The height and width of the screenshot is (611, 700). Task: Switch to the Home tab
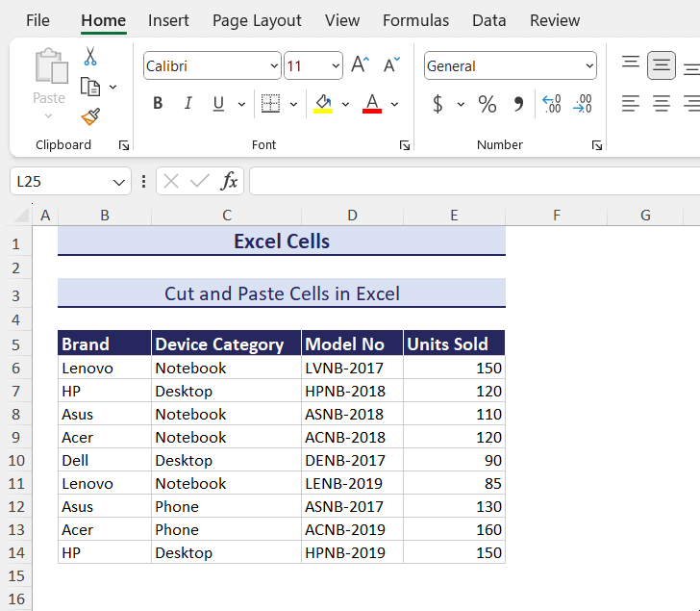104,20
